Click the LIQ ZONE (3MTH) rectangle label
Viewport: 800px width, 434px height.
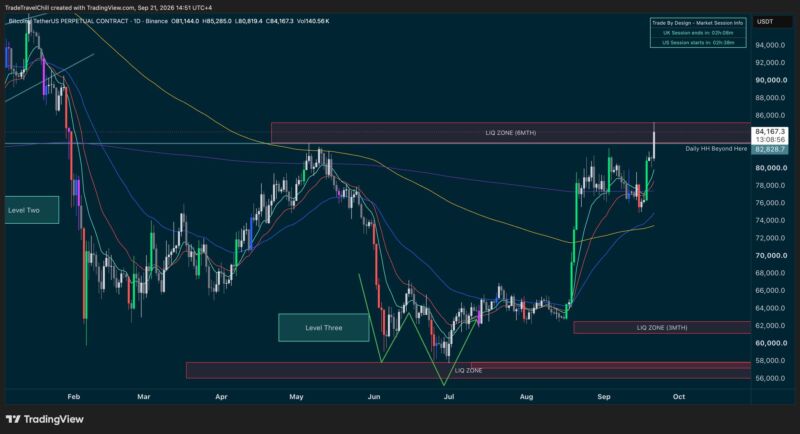pos(662,327)
